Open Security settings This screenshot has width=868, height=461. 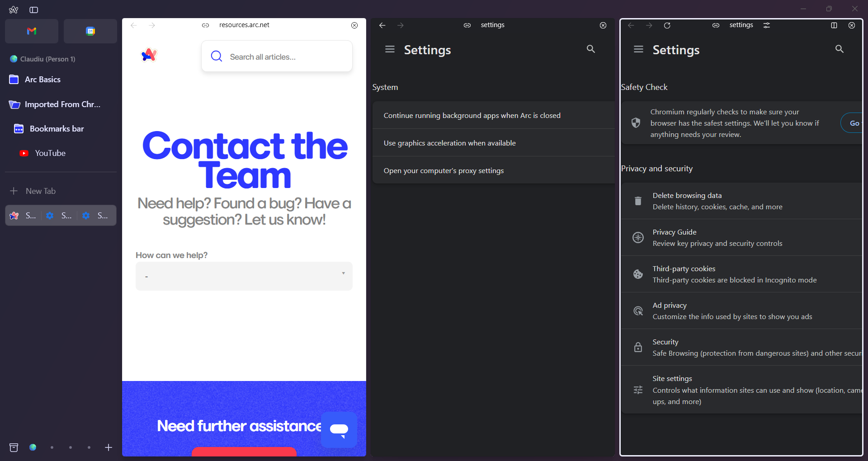[x=742, y=348]
